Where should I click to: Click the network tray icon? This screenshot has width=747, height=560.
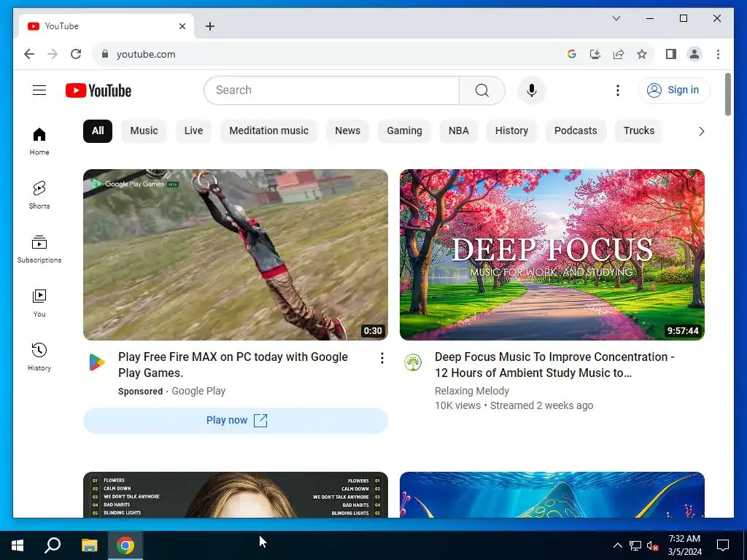(x=635, y=545)
